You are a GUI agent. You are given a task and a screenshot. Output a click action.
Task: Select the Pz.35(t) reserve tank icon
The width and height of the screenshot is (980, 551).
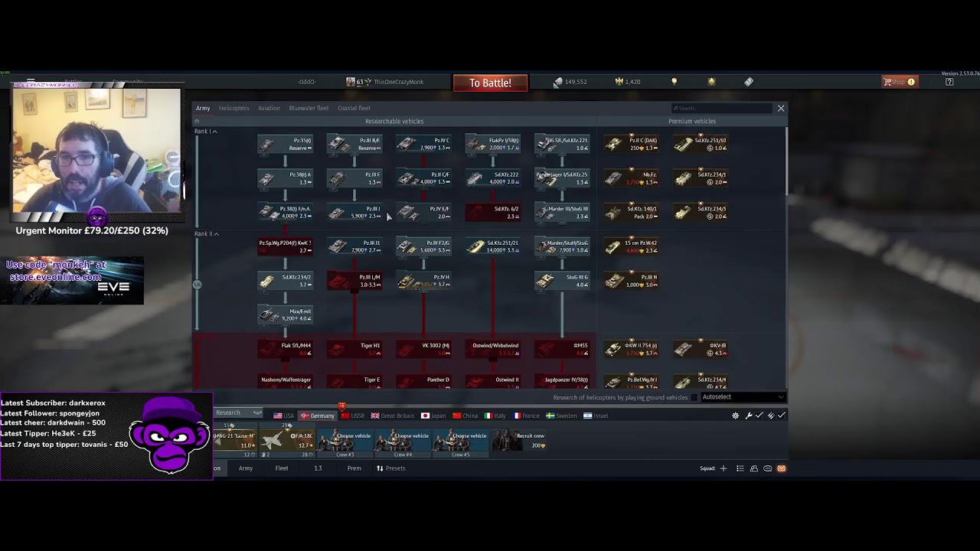[x=285, y=144]
